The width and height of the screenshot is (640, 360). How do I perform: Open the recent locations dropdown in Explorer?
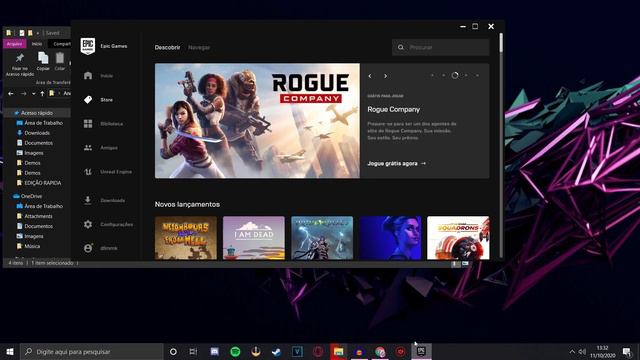click(33, 94)
